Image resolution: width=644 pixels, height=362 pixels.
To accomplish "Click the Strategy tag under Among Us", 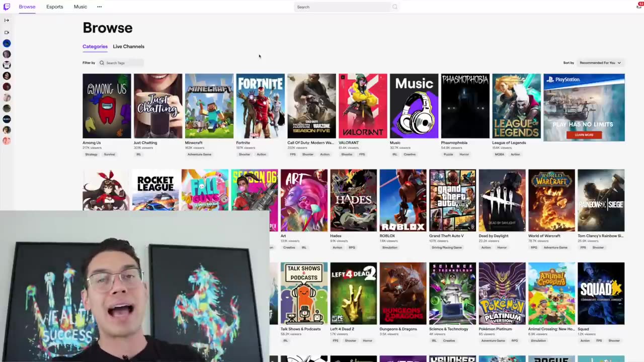I will (x=91, y=154).
